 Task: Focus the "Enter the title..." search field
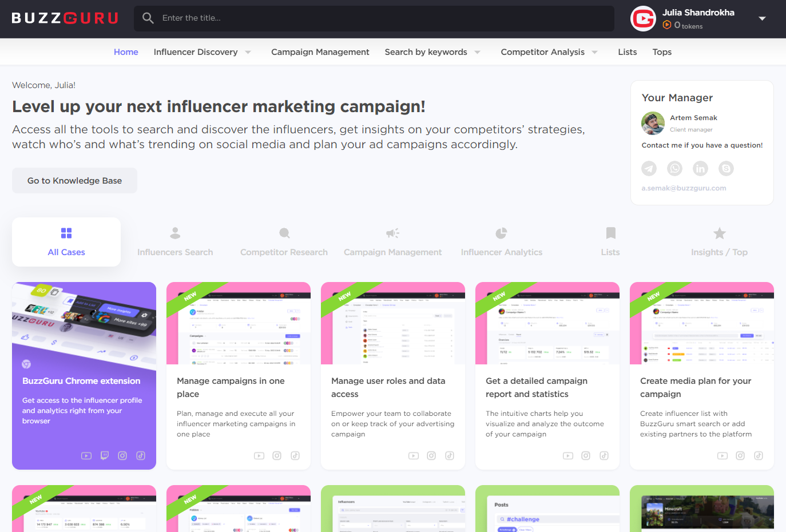[374, 18]
